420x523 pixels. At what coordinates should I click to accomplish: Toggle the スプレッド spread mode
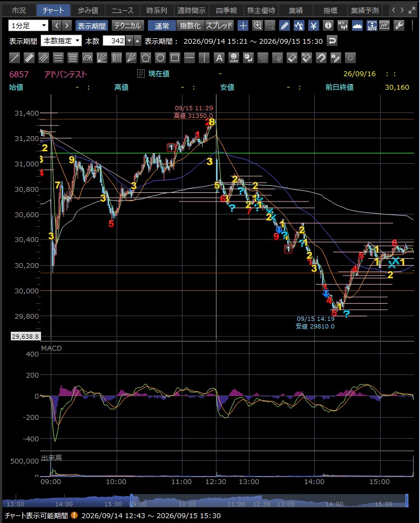coord(219,26)
